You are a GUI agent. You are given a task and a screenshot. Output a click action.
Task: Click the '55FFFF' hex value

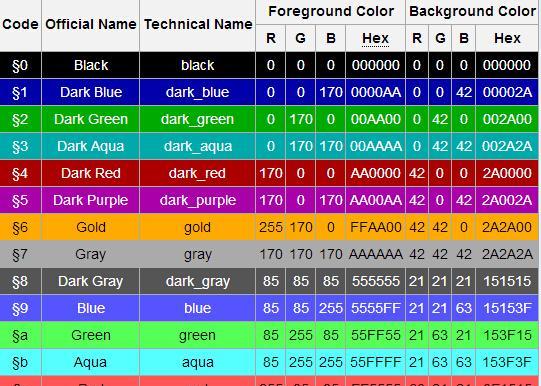(x=375, y=362)
